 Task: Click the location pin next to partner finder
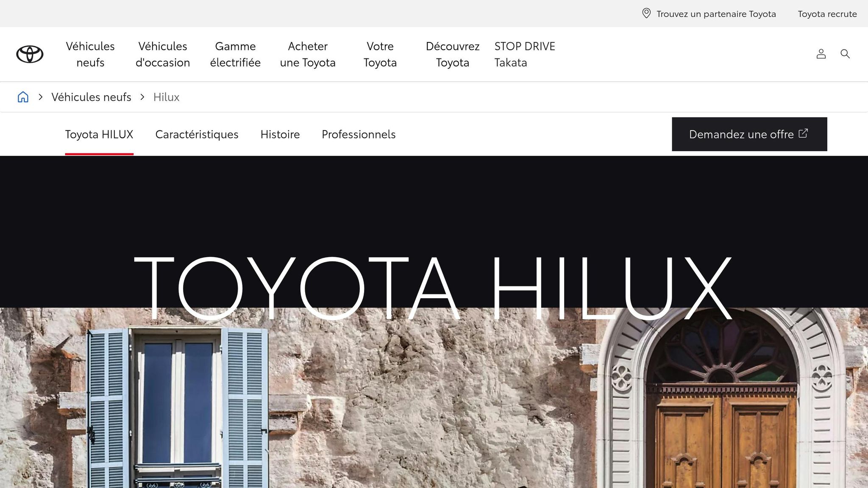point(646,14)
